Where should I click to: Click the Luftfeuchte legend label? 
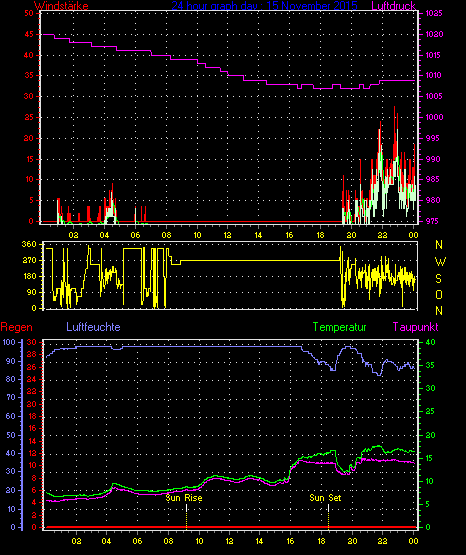pos(93,327)
